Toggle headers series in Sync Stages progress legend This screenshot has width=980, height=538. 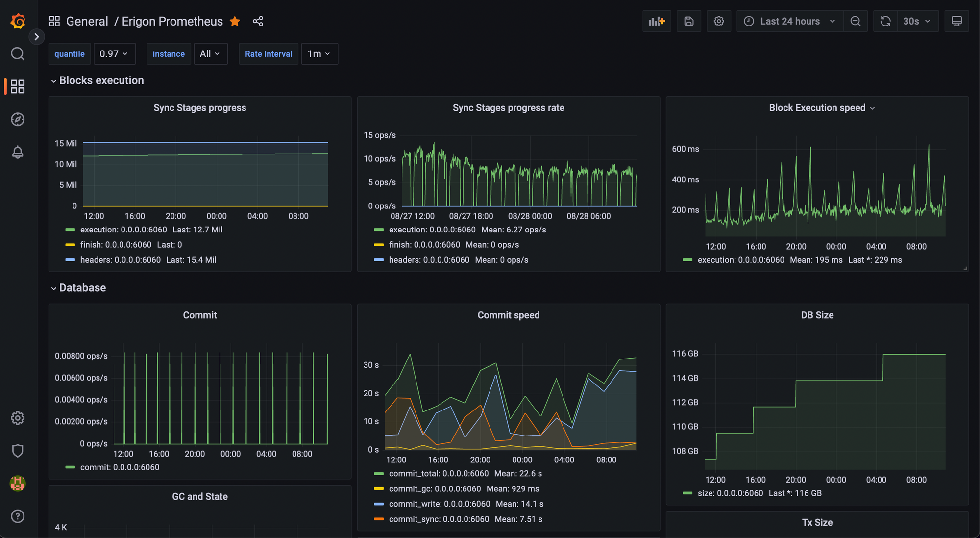[x=120, y=260]
